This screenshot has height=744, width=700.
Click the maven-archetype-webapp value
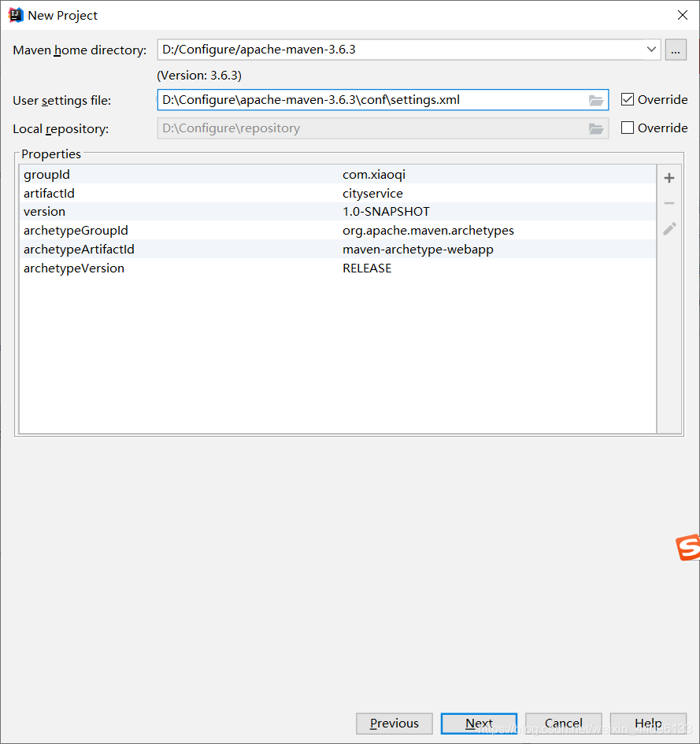417,250
